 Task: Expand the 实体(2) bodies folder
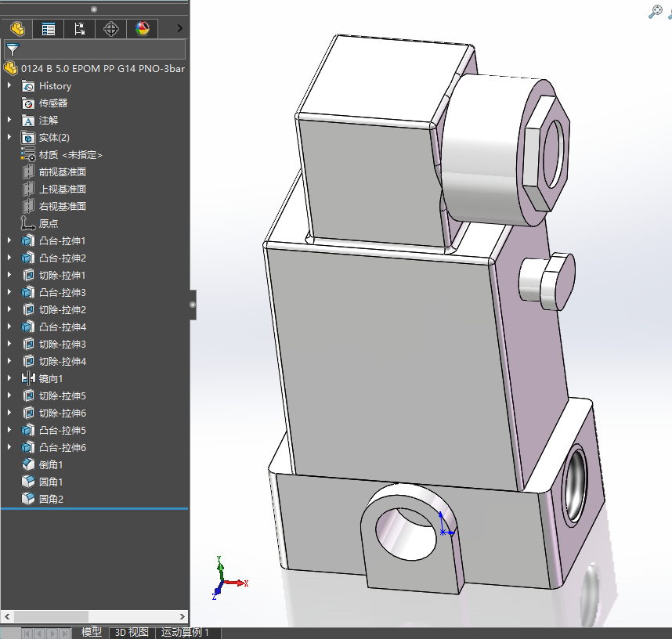click(x=9, y=137)
